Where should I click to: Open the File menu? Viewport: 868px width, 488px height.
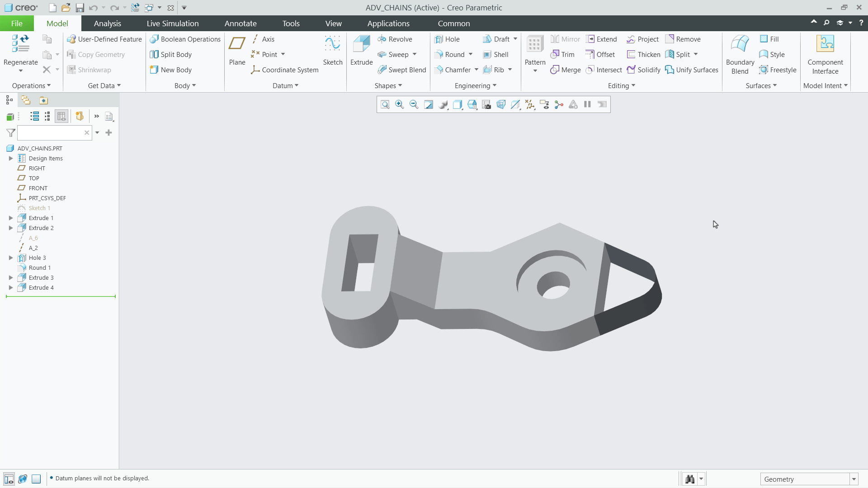[x=17, y=23]
